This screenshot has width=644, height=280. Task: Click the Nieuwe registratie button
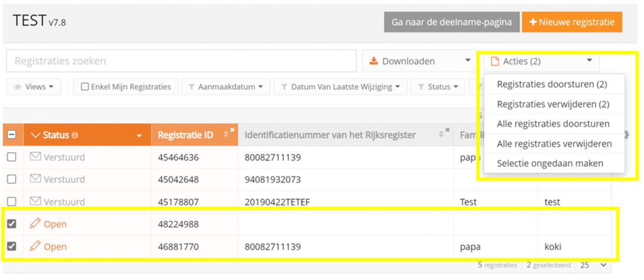pos(571,22)
